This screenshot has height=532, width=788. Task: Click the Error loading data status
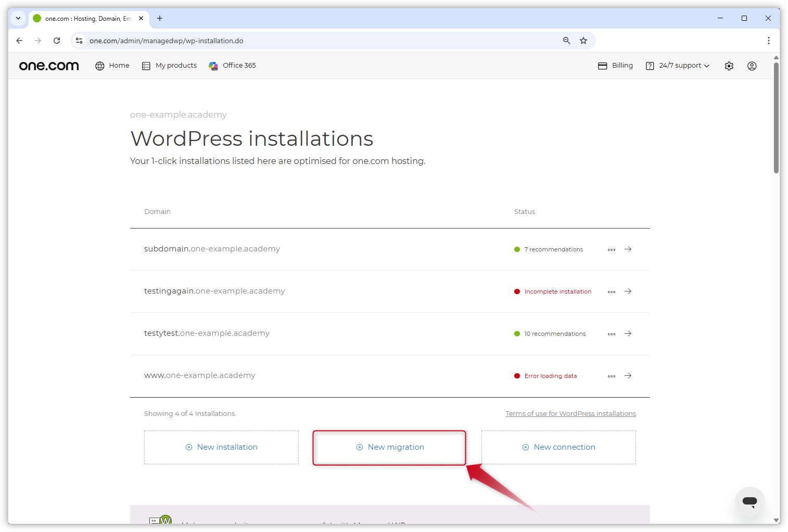(545, 376)
